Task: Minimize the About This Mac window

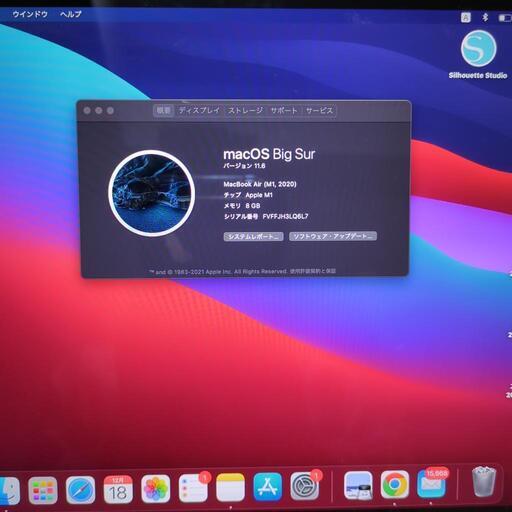Action: 99,110
